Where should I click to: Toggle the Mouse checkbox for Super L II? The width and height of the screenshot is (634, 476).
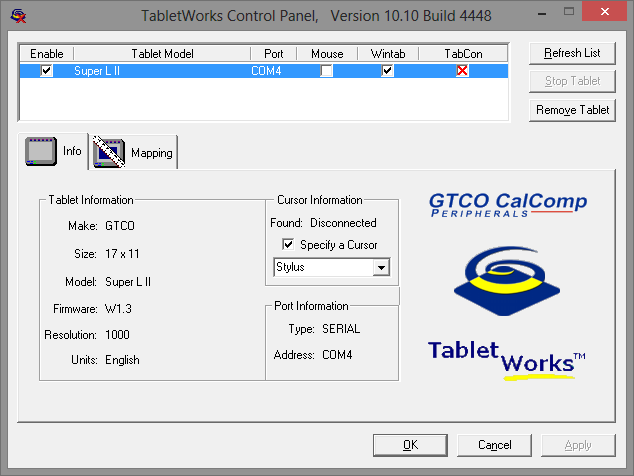pos(327,71)
